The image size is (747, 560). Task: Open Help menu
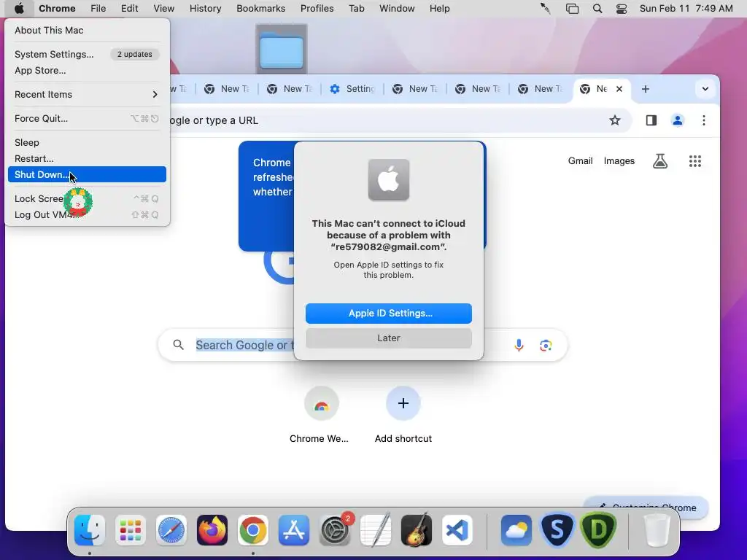pyautogui.click(x=439, y=9)
